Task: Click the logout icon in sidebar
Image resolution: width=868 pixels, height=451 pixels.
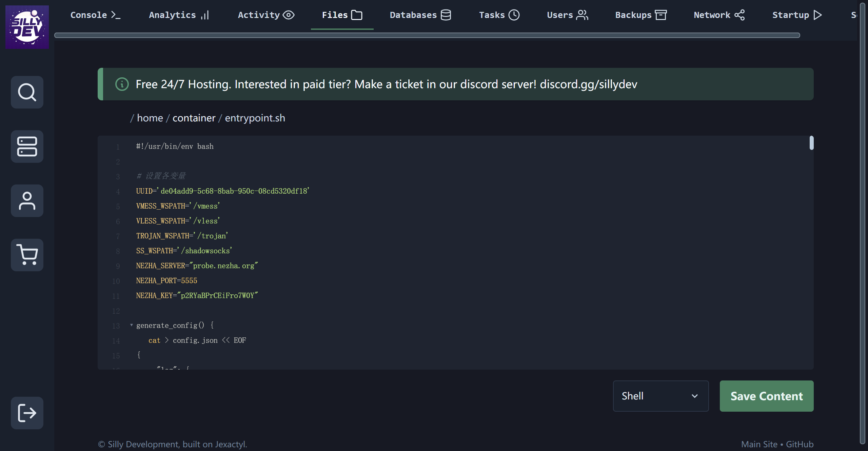Action: [x=27, y=413]
